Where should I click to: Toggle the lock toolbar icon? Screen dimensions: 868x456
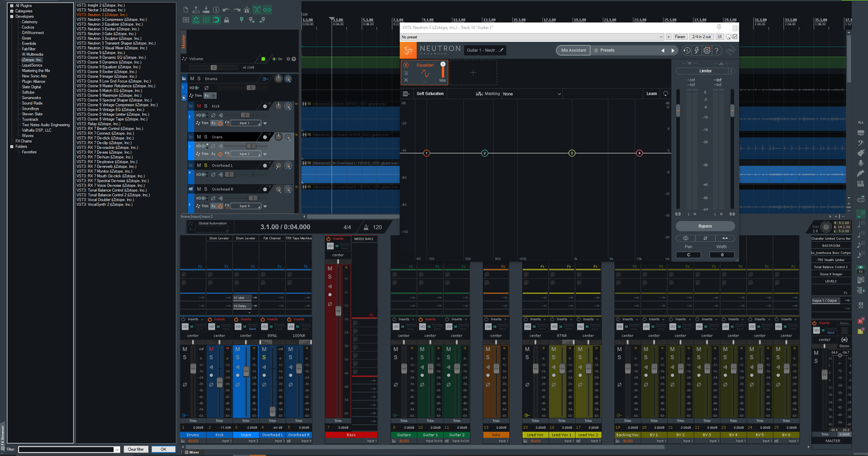point(226,20)
